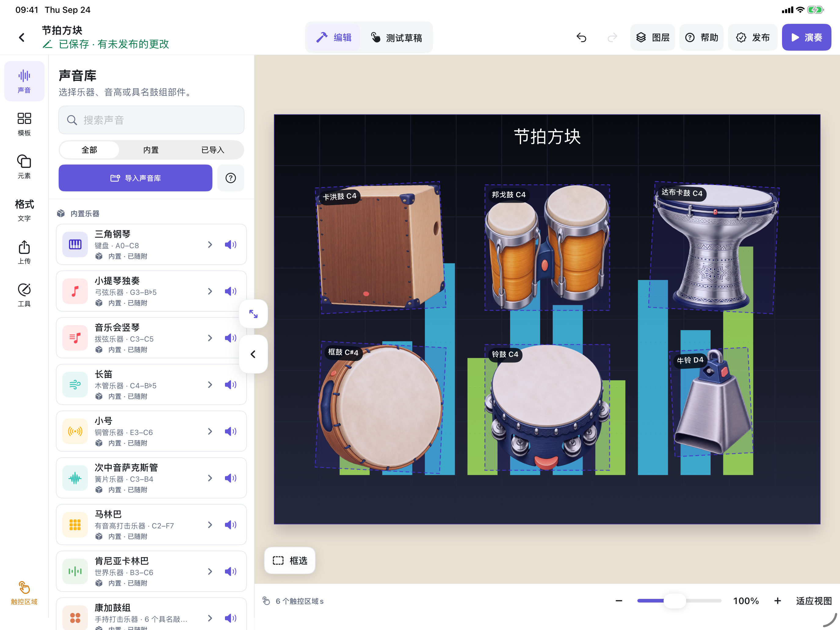Switch to 测试草稿 test draft mode
Viewport: 840px width, 630px height.
[396, 37]
